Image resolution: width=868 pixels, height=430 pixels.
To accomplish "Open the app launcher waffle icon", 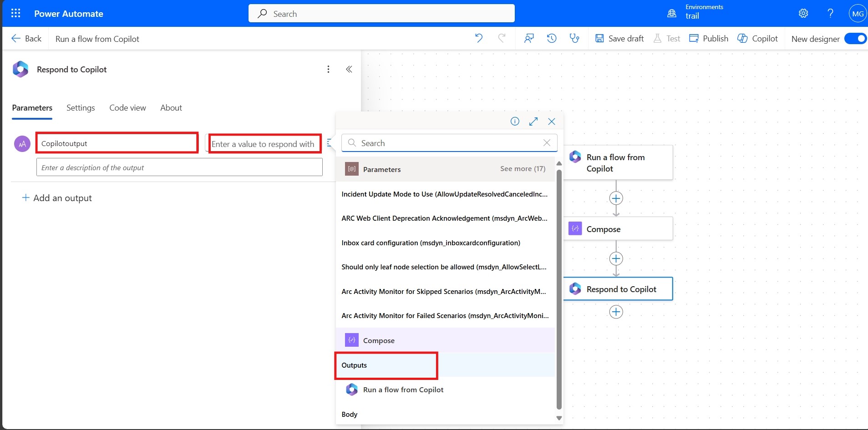I will pyautogui.click(x=15, y=13).
